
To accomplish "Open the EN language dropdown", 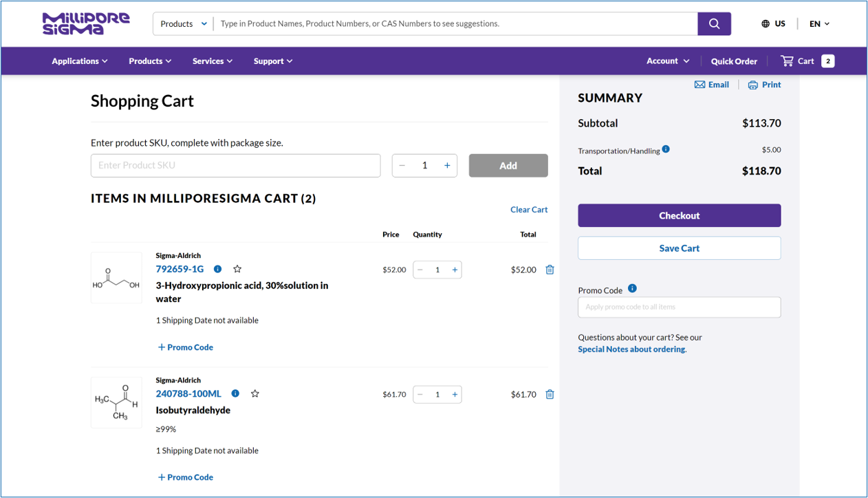I will [819, 24].
